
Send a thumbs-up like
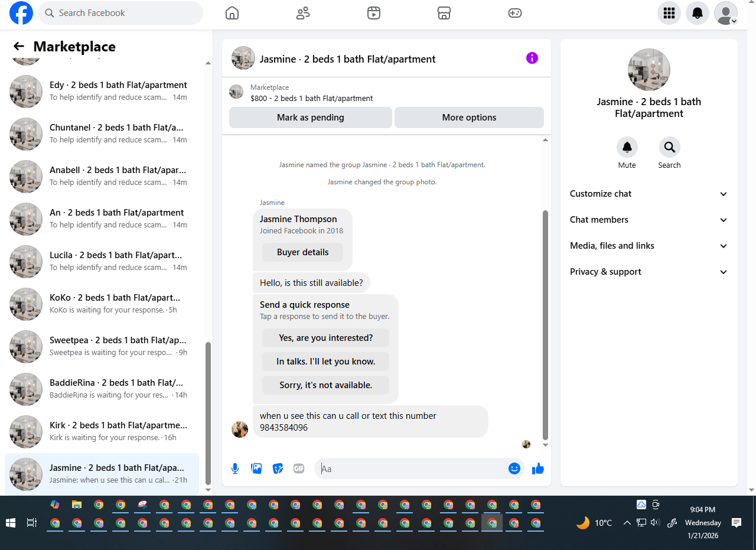point(537,468)
